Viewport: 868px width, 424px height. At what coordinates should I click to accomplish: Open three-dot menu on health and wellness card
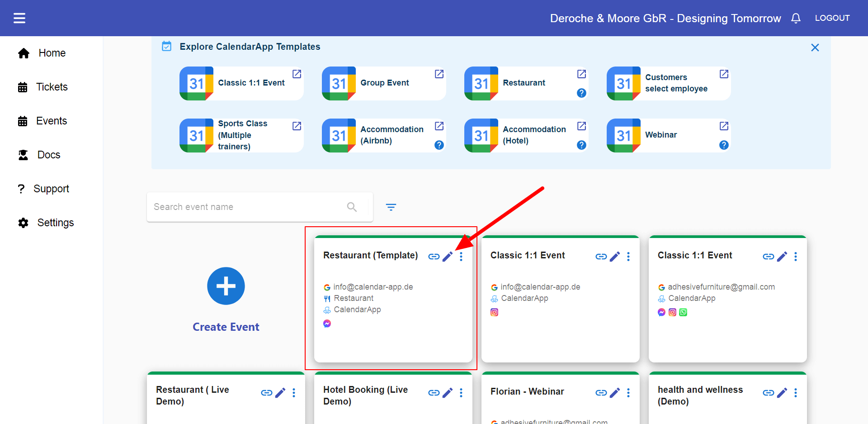pos(796,393)
